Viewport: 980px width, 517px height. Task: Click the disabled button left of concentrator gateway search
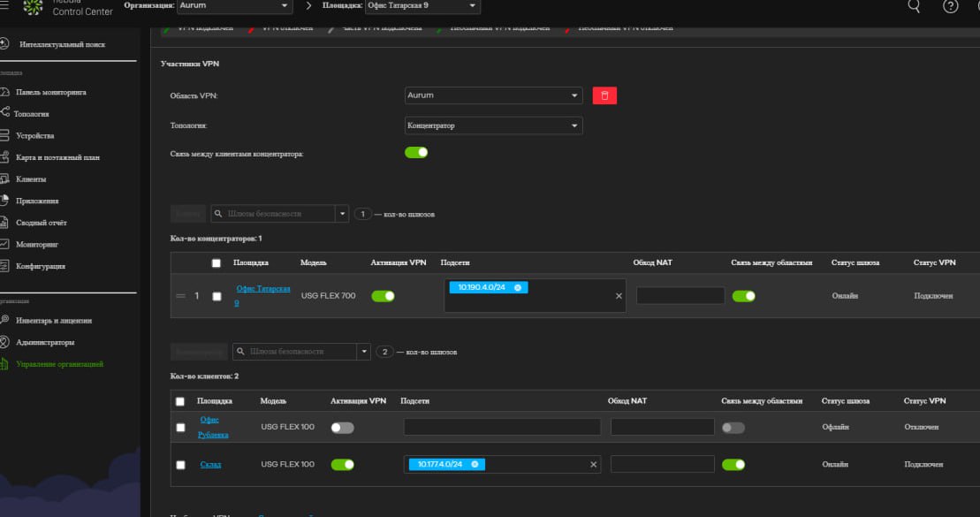point(187,214)
